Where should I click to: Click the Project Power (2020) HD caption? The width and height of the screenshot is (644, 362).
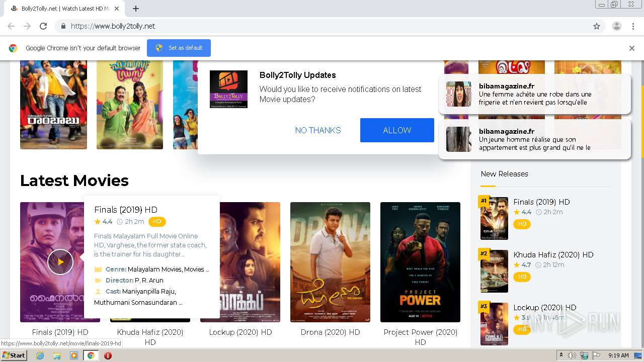click(420, 337)
